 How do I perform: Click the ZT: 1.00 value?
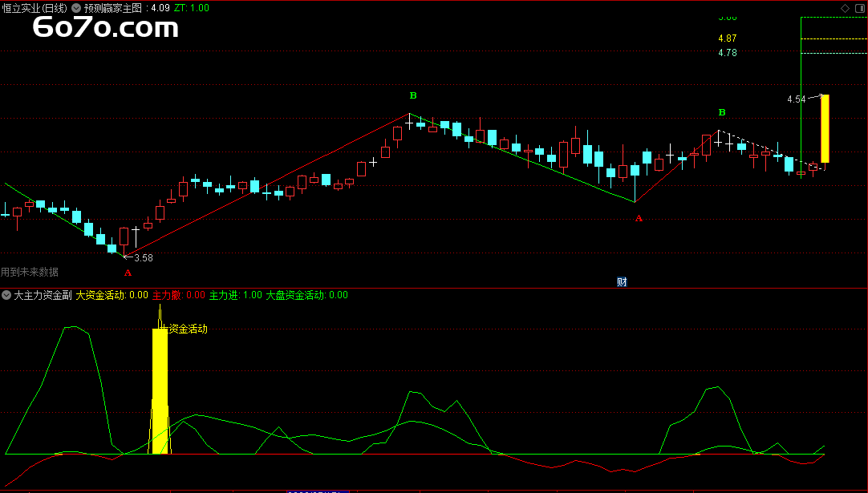pyautogui.click(x=192, y=8)
